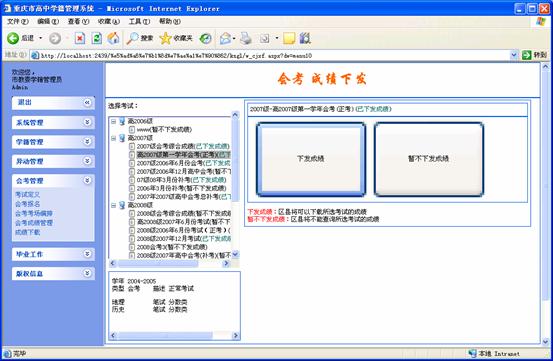Open the 收藏(A) menu
Image resolution: width=553 pixels, height=361 pixels.
(109, 22)
